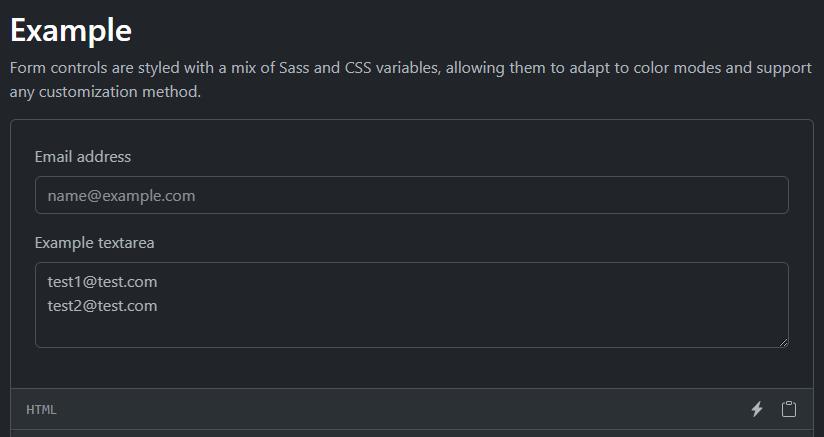
Task: Click the Email address label
Action: (x=83, y=157)
